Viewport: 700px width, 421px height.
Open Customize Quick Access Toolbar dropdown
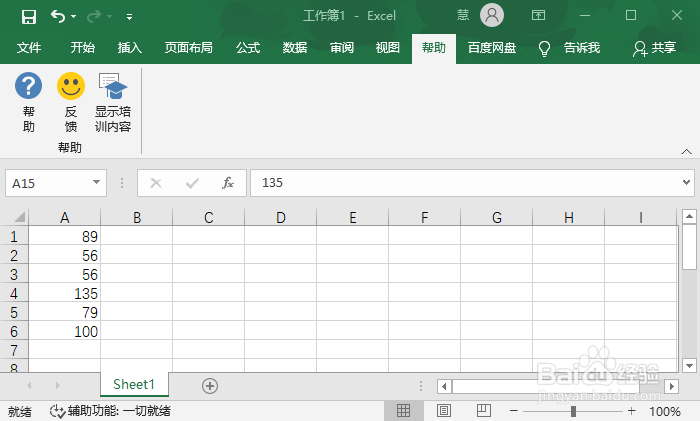(x=129, y=17)
